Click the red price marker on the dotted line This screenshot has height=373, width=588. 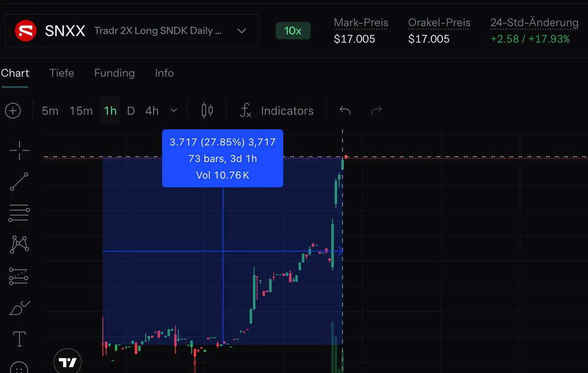pos(346,157)
